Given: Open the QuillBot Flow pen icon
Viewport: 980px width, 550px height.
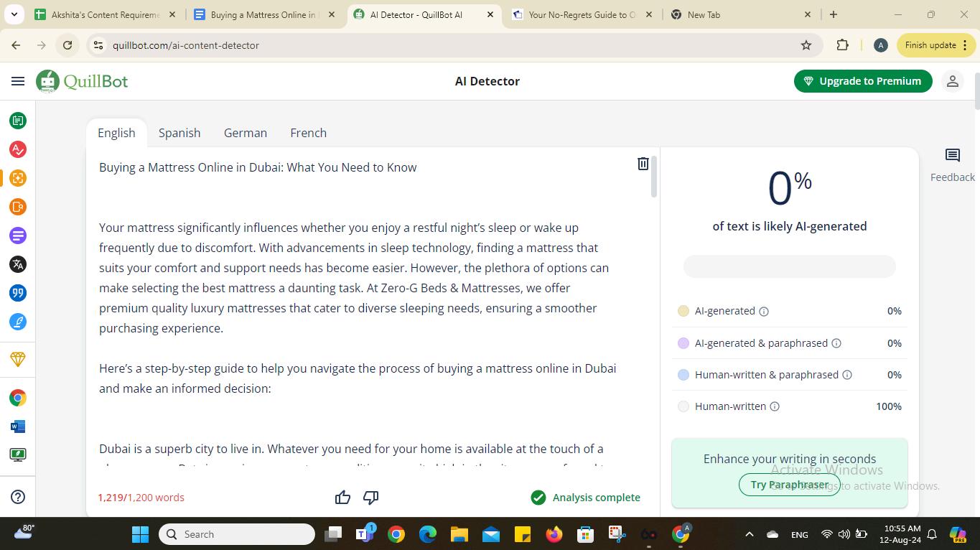Looking at the screenshot, I should coord(18,322).
